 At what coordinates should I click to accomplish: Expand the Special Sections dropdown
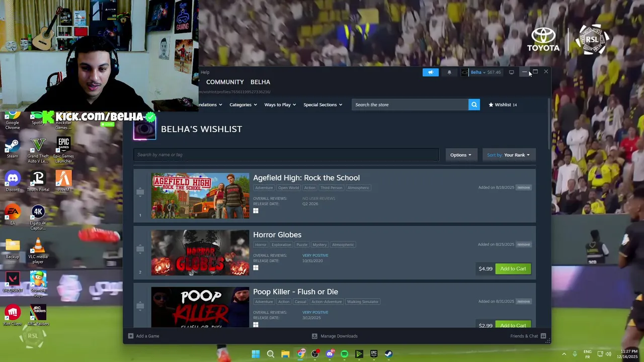click(x=323, y=105)
